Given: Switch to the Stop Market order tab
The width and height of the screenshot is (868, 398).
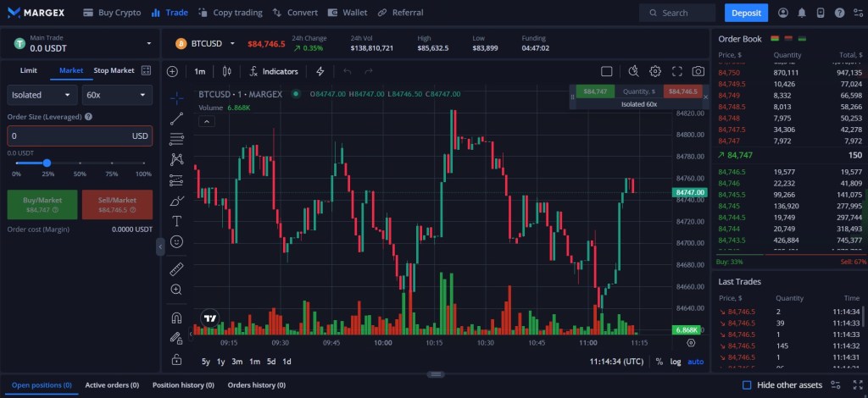Looking at the screenshot, I should (114, 70).
